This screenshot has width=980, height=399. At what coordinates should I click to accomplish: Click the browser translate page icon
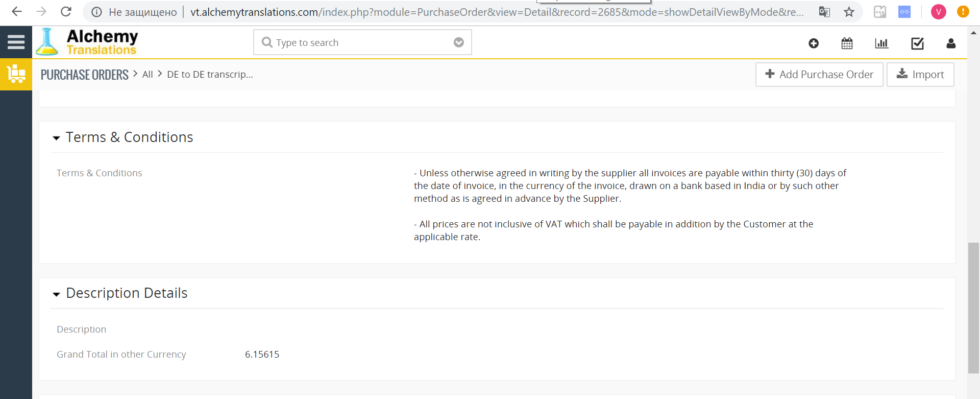pos(824,12)
